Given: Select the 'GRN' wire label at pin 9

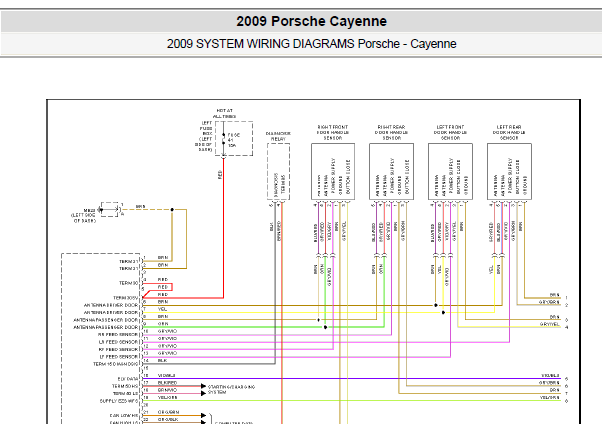Looking at the screenshot, I should [163, 324].
